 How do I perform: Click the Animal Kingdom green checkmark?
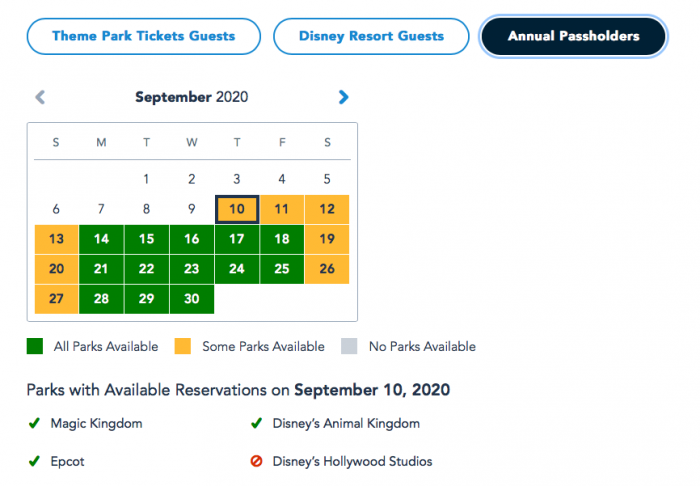click(256, 423)
